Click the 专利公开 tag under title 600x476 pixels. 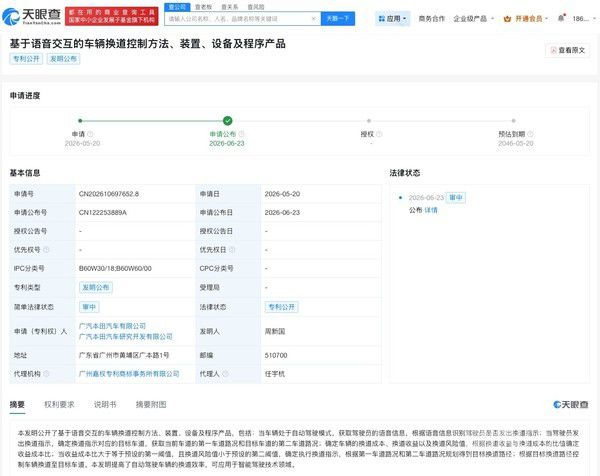pyautogui.click(x=26, y=59)
